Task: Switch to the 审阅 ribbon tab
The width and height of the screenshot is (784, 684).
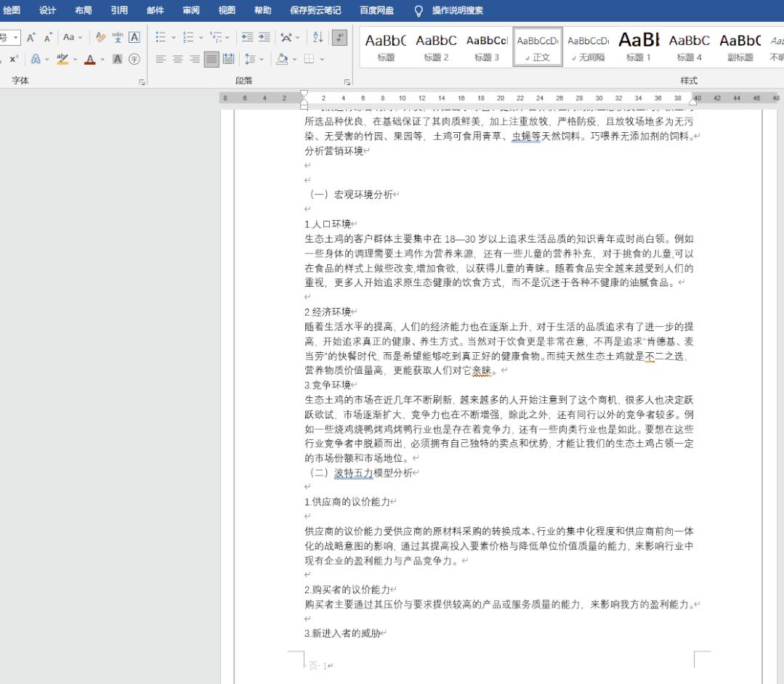Action: point(190,10)
